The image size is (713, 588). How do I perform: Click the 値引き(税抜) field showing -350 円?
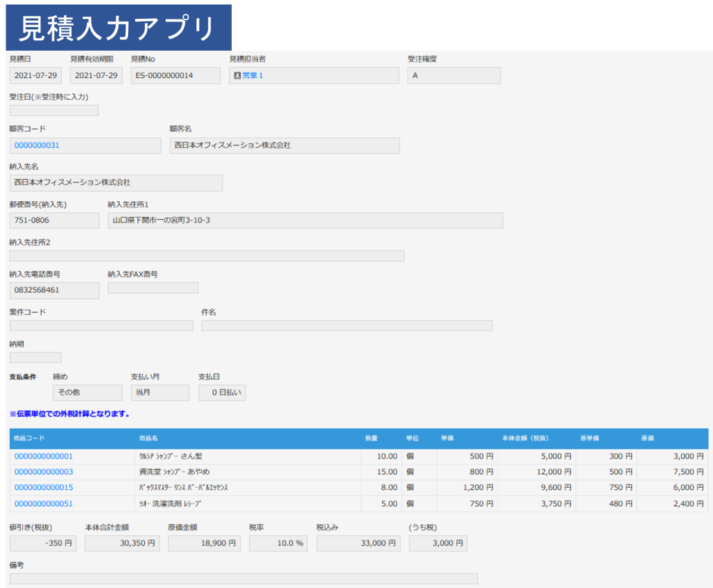(x=42, y=543)
